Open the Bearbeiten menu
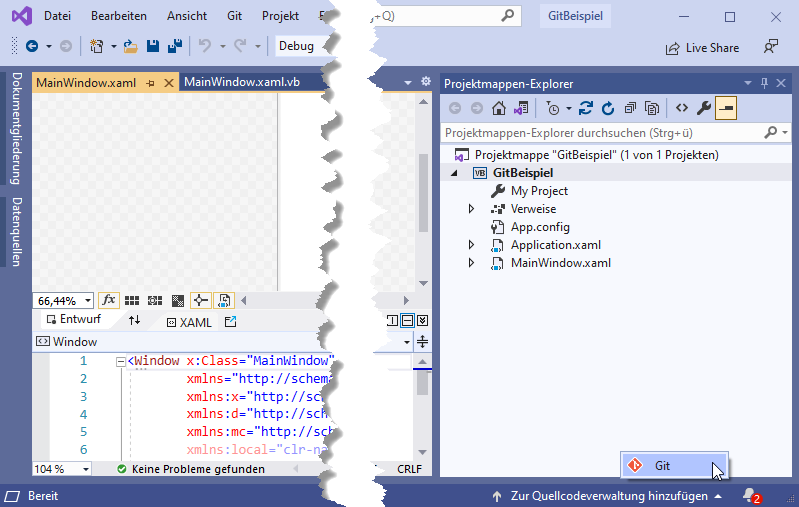This screenshot has height=507, width=799. (x=118, y=16)
